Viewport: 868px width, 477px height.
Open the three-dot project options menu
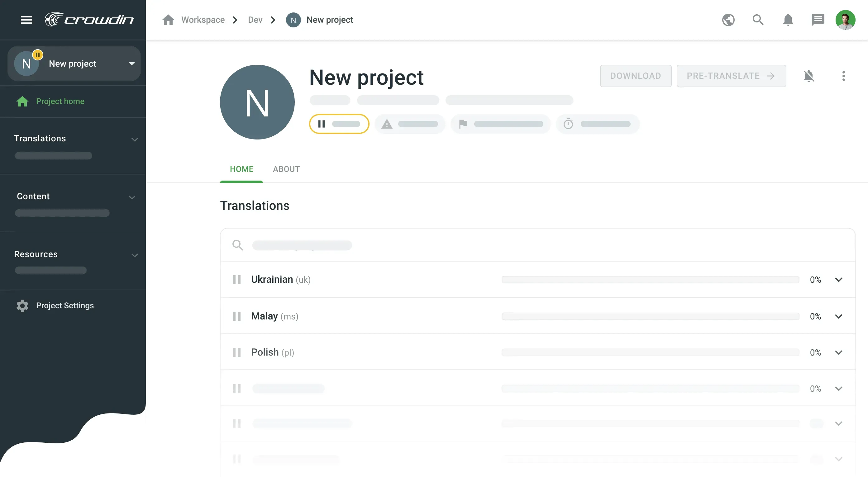click(x=843, y=76)
